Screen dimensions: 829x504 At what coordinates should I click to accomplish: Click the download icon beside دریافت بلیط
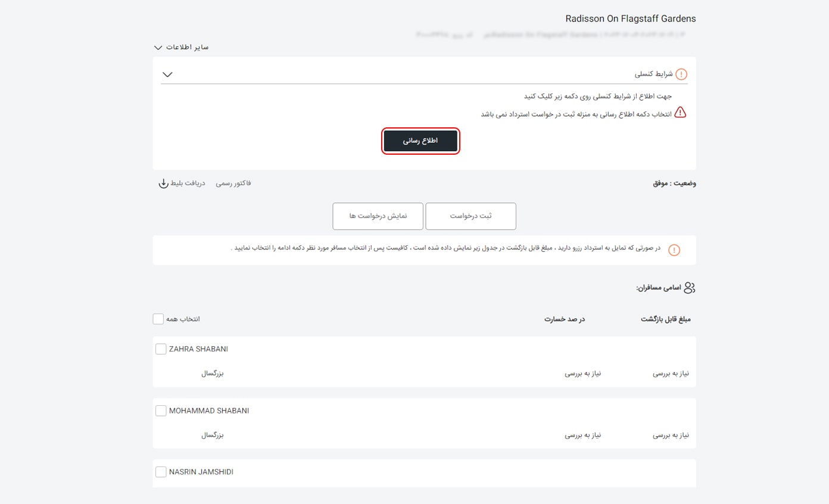click(x=164, y=183)
